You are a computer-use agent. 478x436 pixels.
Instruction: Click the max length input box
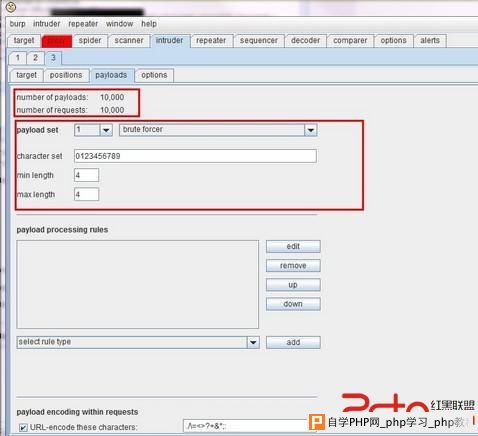pyautogui.click(x=86, y=194)
